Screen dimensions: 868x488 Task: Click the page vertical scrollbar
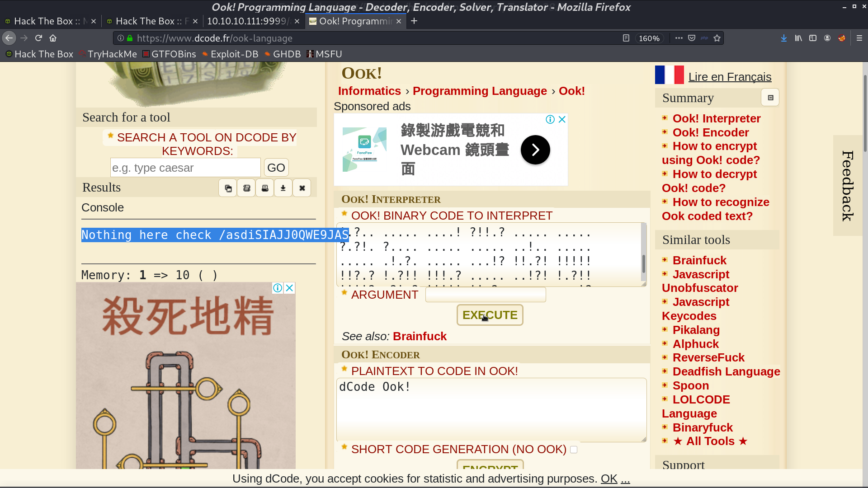(865, 113)
